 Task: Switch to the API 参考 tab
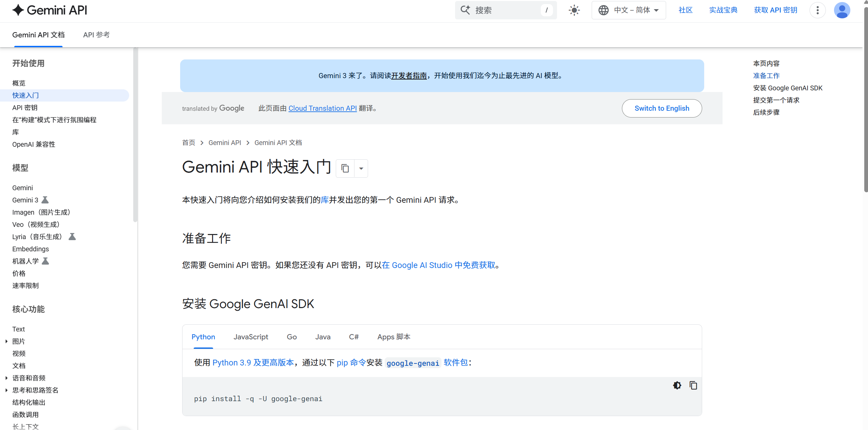point(96,35)
